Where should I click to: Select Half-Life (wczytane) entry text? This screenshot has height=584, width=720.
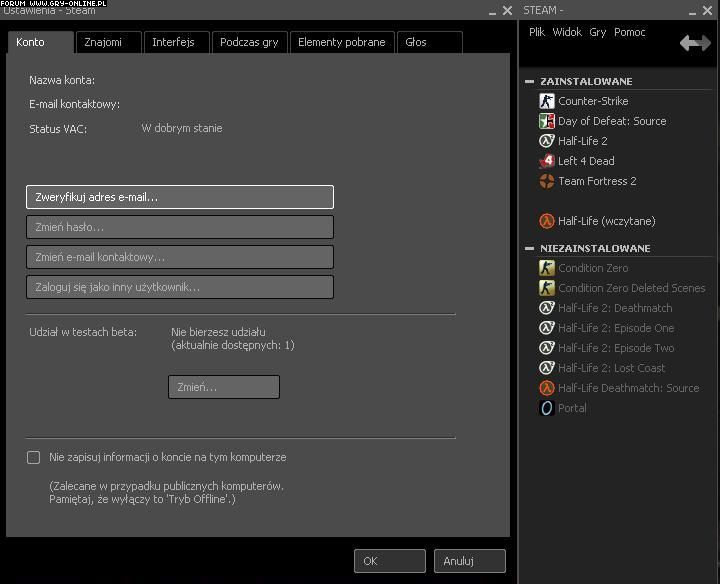607,221
